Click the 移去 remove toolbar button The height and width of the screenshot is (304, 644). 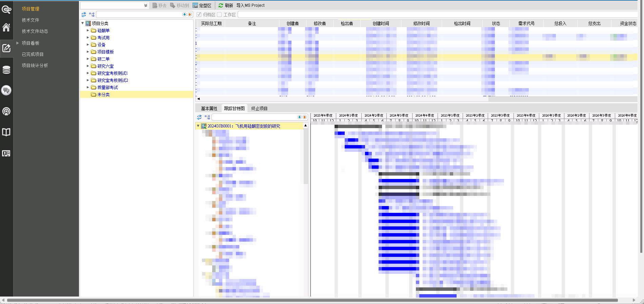(159, 5)
